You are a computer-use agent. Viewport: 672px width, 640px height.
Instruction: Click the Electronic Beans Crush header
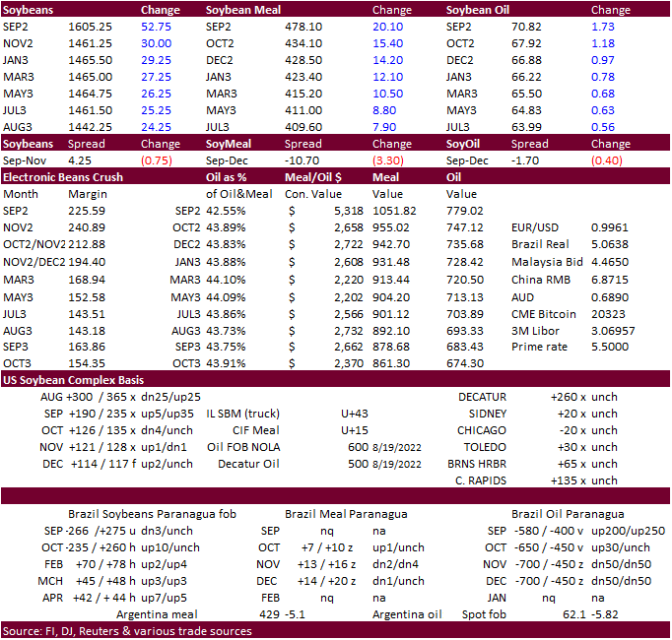(63, 177)
